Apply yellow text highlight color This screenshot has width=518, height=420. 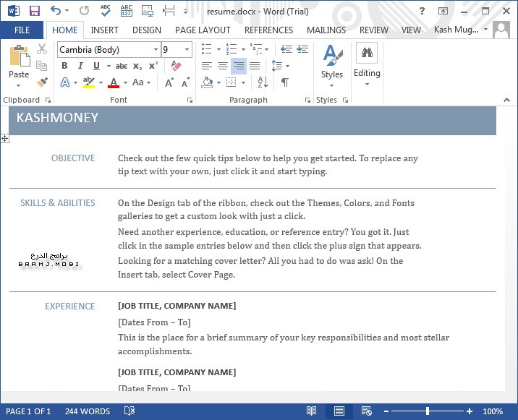coord(88,82)
